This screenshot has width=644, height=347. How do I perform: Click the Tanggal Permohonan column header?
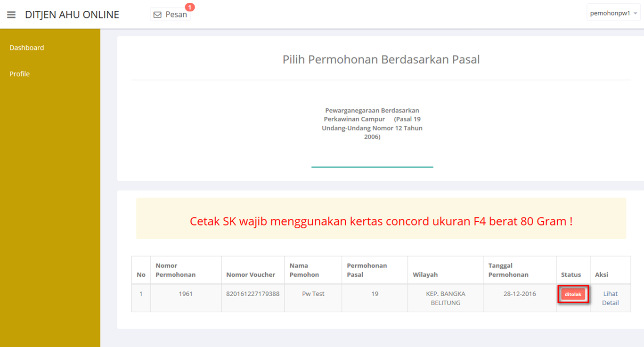pos(508,270)
